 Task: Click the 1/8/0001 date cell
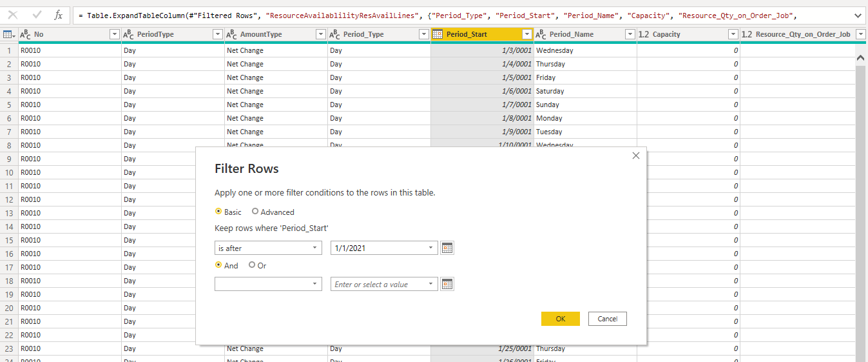coord(482,118)
